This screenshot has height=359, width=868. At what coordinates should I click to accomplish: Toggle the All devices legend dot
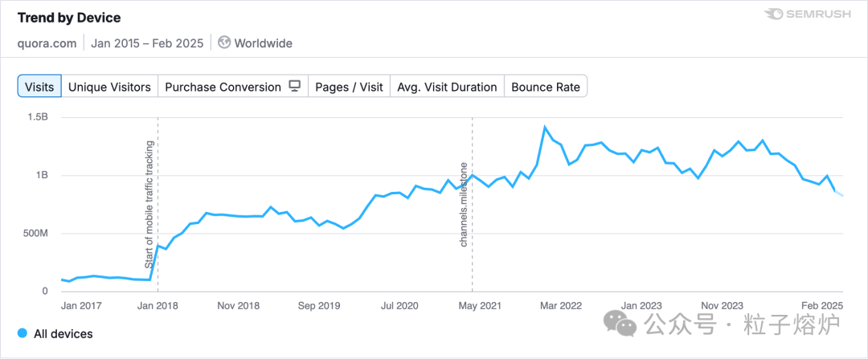tap(23, 333)
